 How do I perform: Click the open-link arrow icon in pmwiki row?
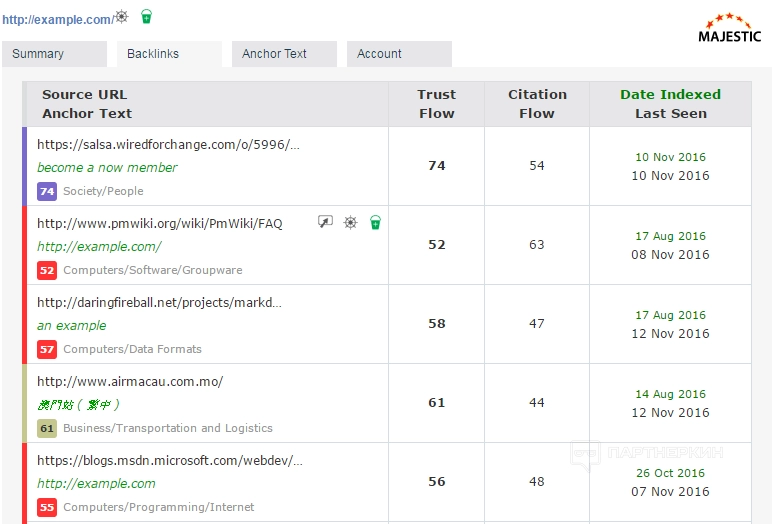pos(325,222)
